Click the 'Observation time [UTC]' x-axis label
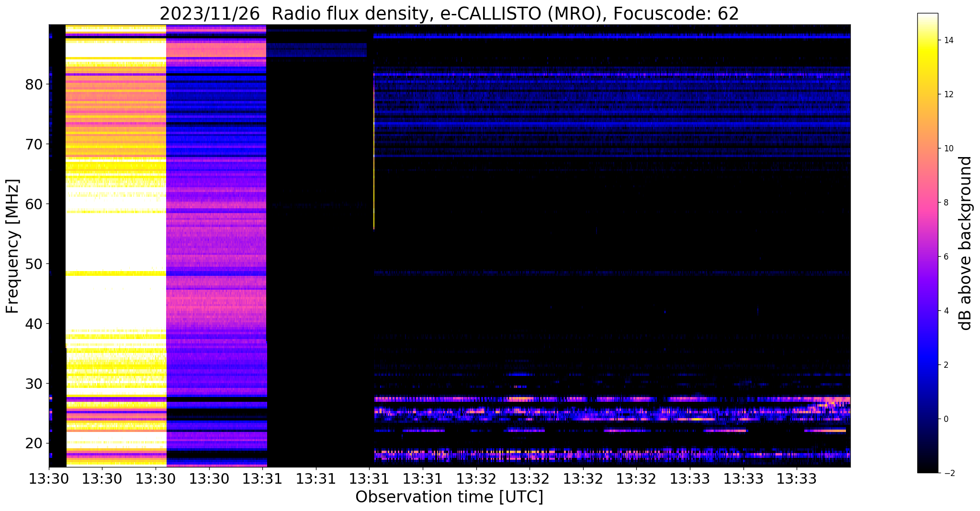 (449, 497)
